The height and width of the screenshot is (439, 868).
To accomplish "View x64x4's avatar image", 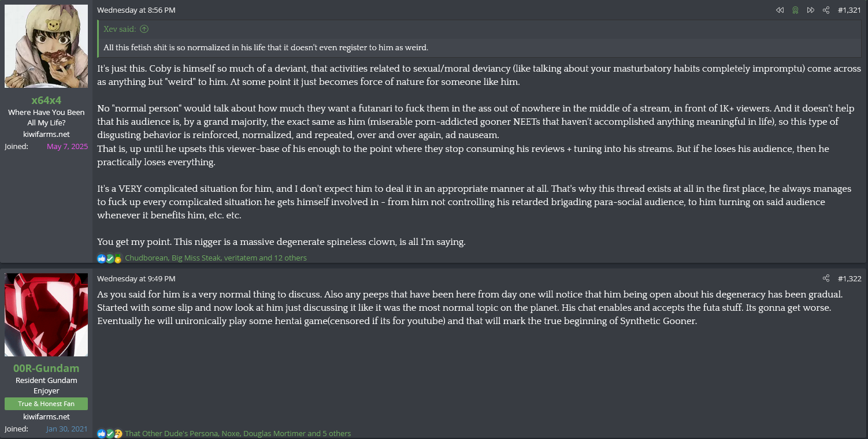I will point(46,46).
